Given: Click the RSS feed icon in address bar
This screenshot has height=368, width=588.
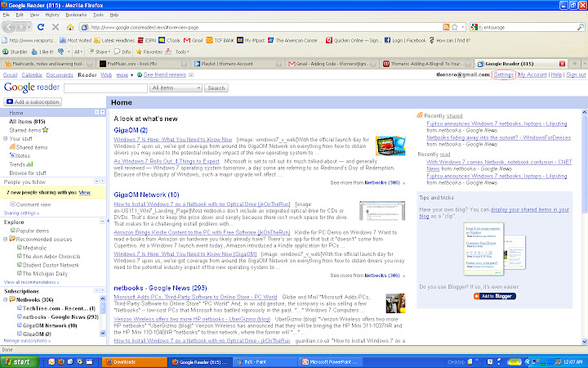Looking at the screenshot, I should (446, 27).
